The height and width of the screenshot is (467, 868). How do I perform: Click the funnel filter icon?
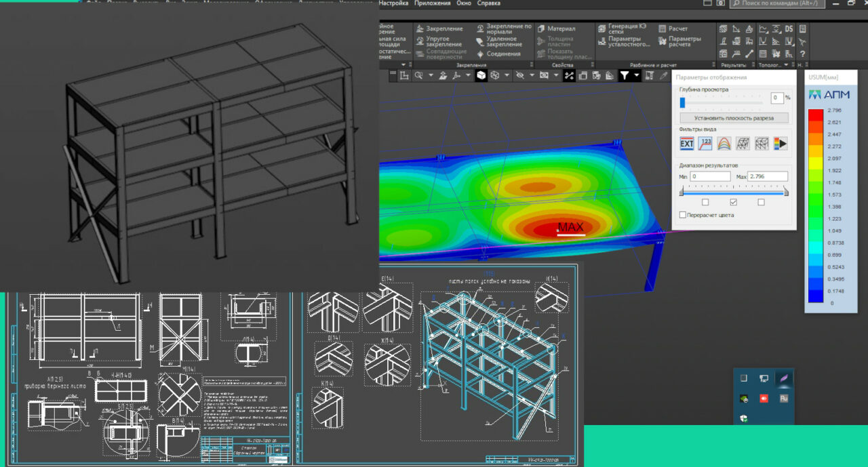[x=624, y=75]
